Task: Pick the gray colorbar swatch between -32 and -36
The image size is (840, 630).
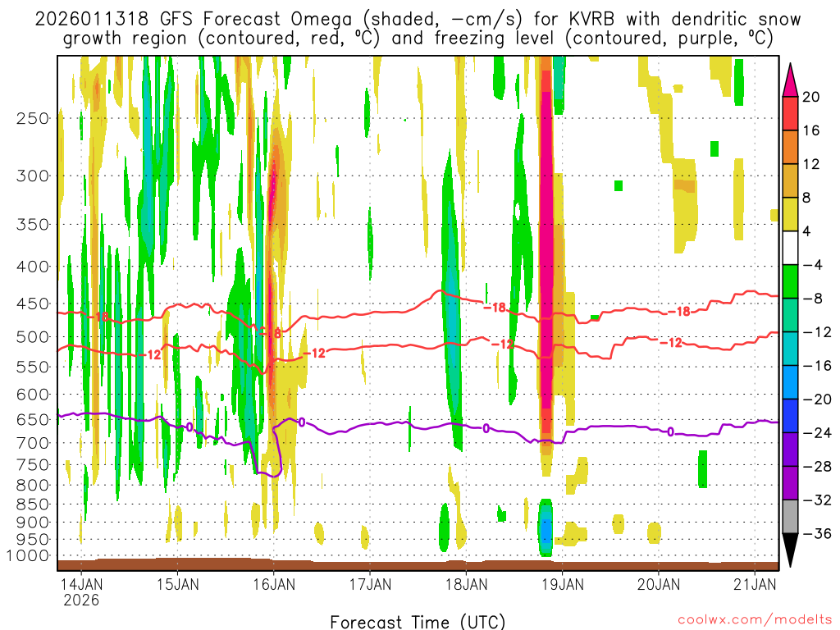Action: point(792,517)
